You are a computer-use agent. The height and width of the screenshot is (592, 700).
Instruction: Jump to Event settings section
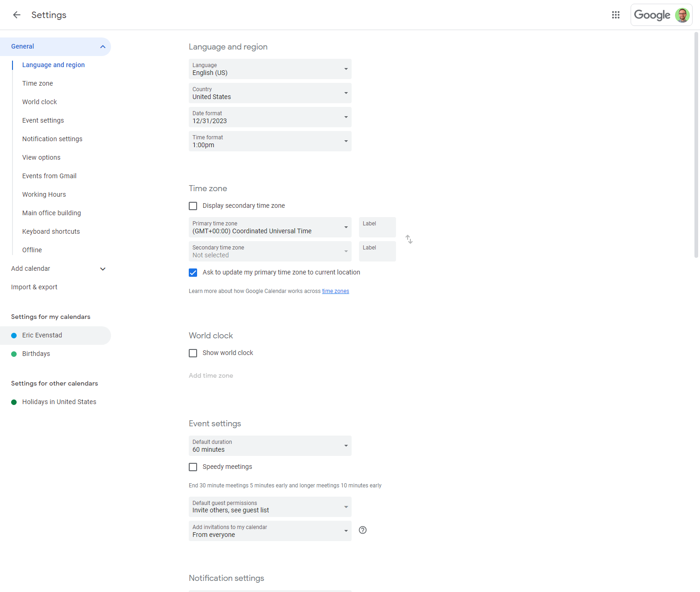click(43, 120)
